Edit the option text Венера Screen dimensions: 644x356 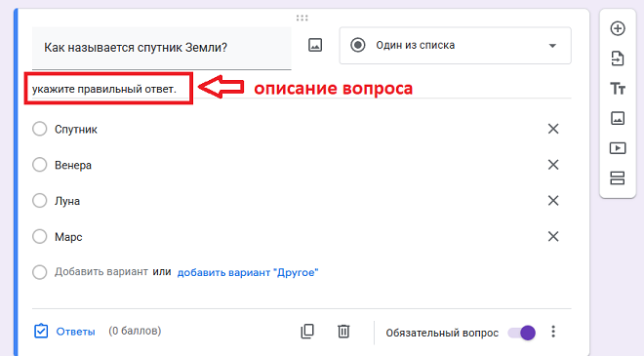73,165
